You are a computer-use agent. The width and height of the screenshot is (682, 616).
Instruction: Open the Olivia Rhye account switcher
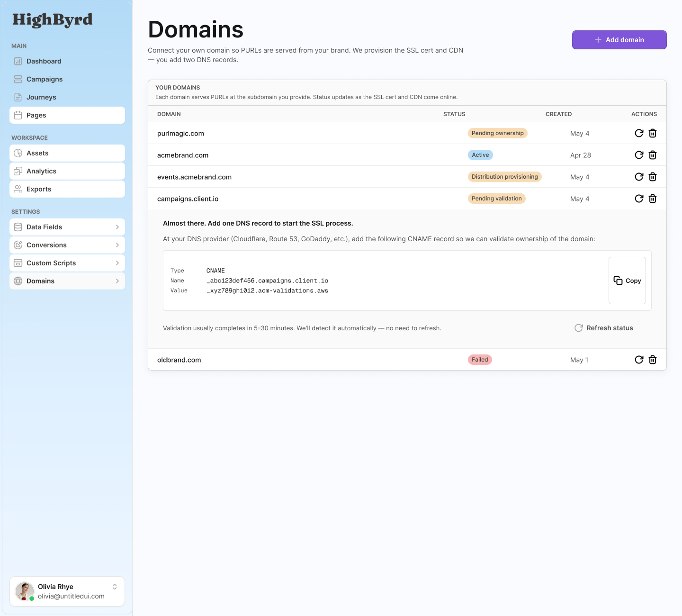pos(115,587)
